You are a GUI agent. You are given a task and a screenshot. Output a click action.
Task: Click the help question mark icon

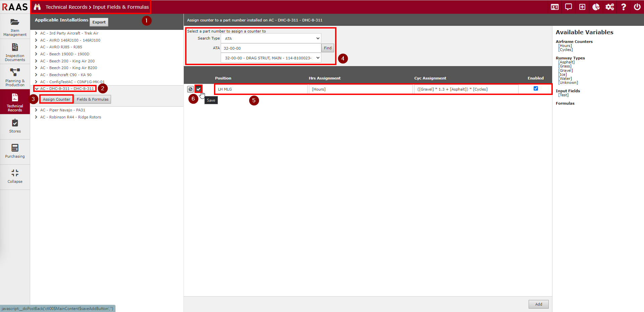623,7
